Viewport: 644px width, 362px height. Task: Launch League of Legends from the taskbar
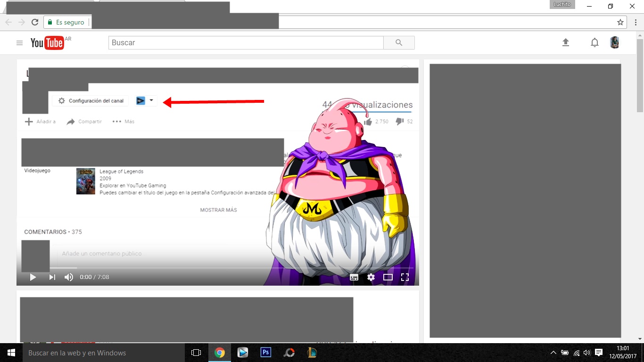tap(312, 353)
